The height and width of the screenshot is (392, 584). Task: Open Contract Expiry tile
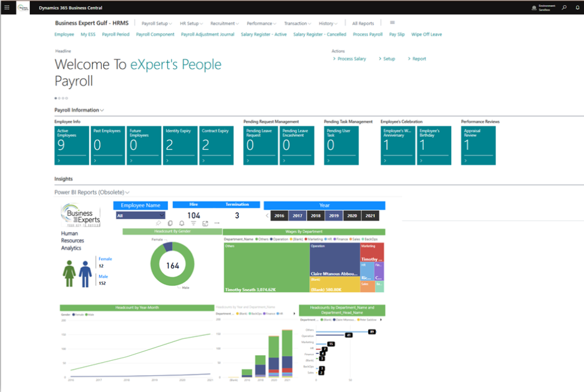[216, 145]
